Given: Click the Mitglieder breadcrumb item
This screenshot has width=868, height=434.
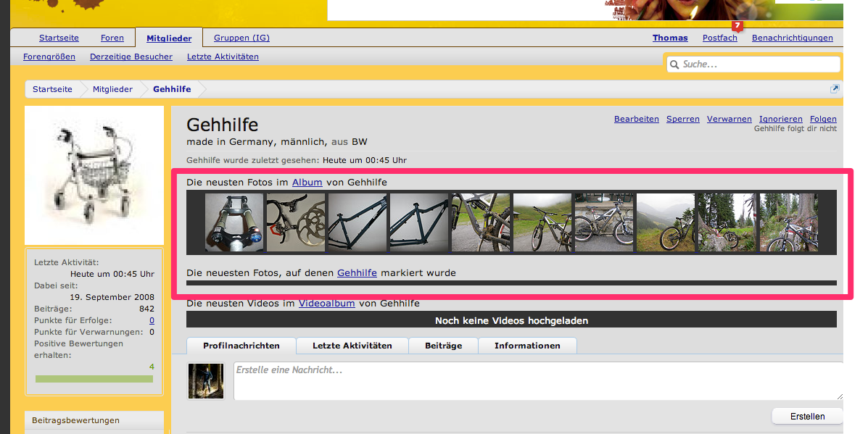Looking at the screenshot, I should pyautogui.click(x=112, y=89).
